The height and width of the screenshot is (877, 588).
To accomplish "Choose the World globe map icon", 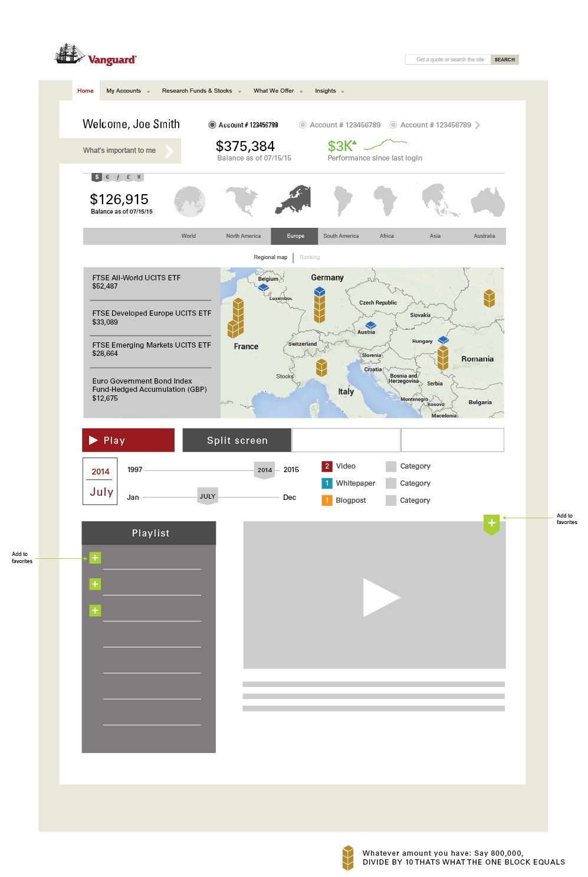I will [x=190, y=201].
